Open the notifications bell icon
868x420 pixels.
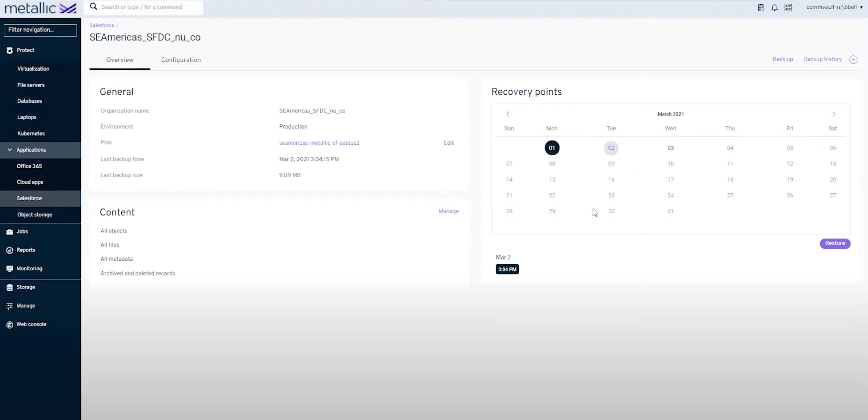click(x=774, y=7)
